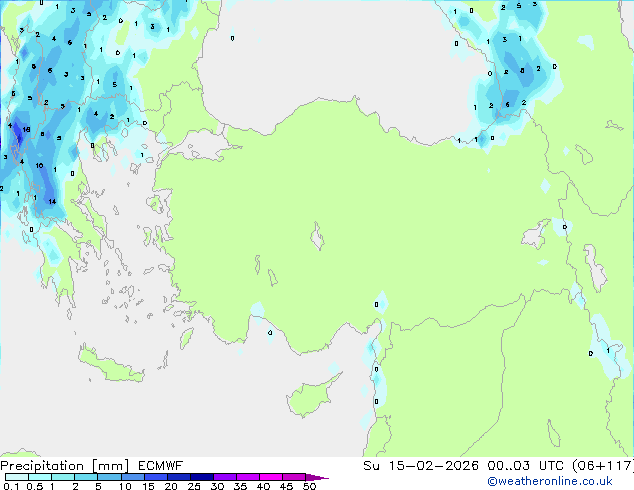Click the "35" legend scale label
Image resolution: width=634 pixels, height=490 pixels.
(x=240, y=486)
